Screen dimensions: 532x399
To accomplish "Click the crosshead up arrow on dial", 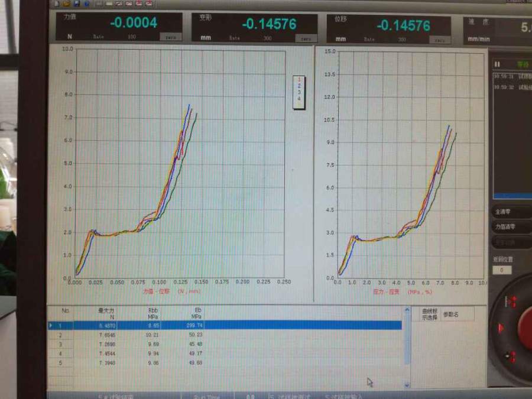I will 511,301.
